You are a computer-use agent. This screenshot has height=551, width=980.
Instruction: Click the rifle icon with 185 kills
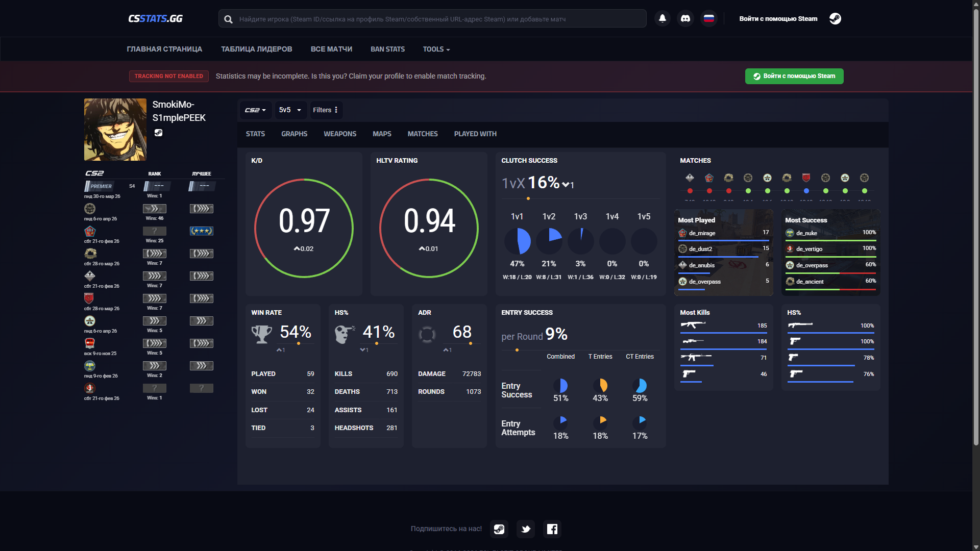[693, 325]
